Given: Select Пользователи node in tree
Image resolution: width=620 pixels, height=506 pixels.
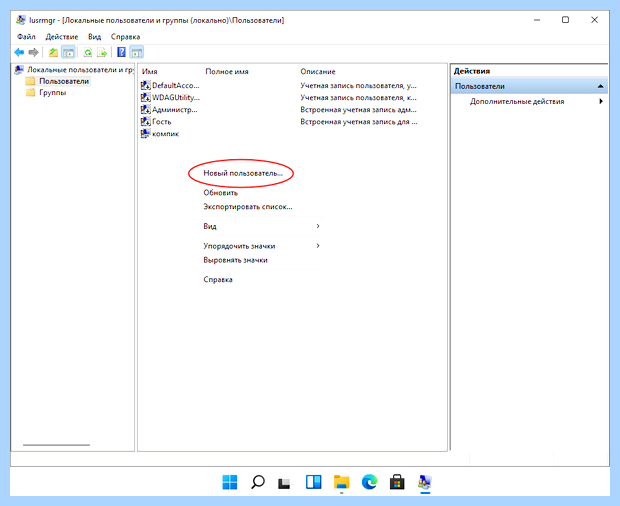Looking at the screenshot, I should (64, 81).
